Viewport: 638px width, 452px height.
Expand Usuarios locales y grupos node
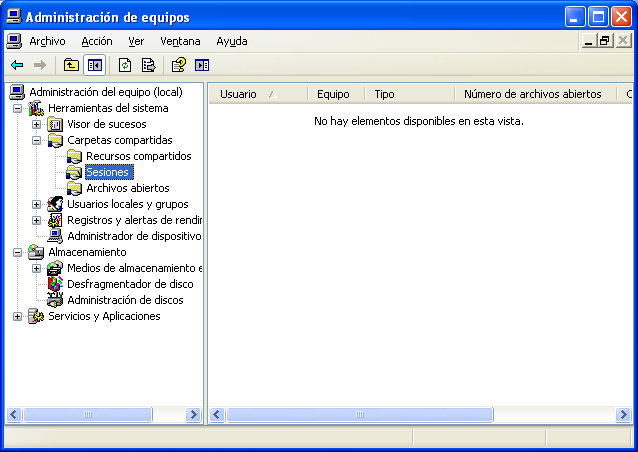[37, 204]
